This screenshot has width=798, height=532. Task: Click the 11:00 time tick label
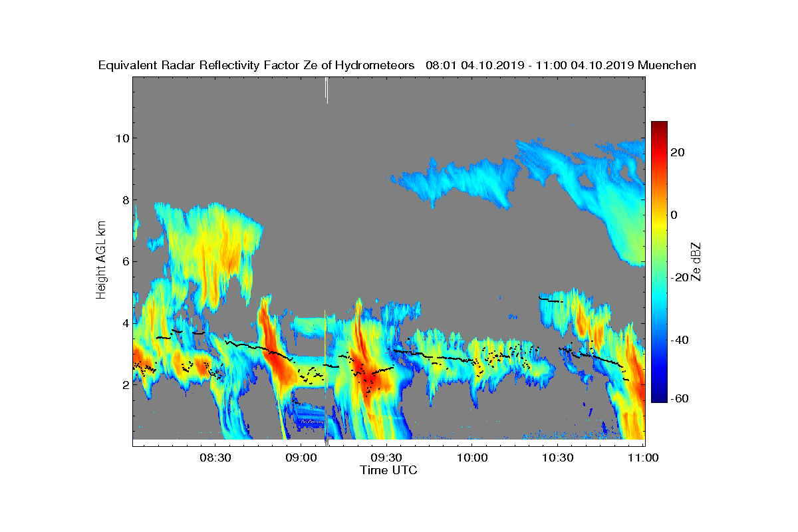[643, 458]
